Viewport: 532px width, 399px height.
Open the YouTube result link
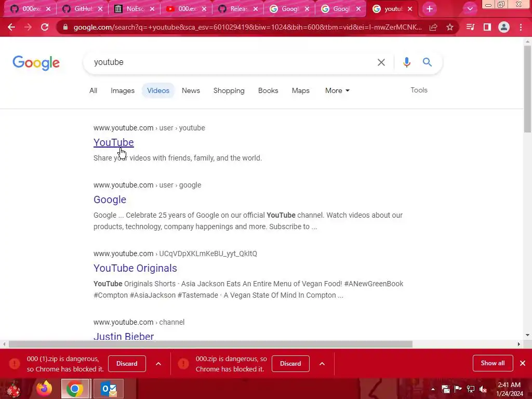pyautogui.click(x=114, y=142)
